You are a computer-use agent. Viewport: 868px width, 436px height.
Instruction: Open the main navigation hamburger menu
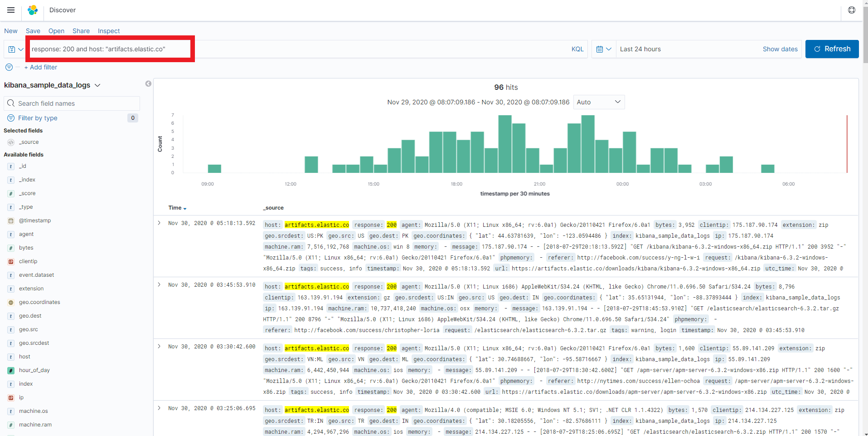click(x=11, y=10)
